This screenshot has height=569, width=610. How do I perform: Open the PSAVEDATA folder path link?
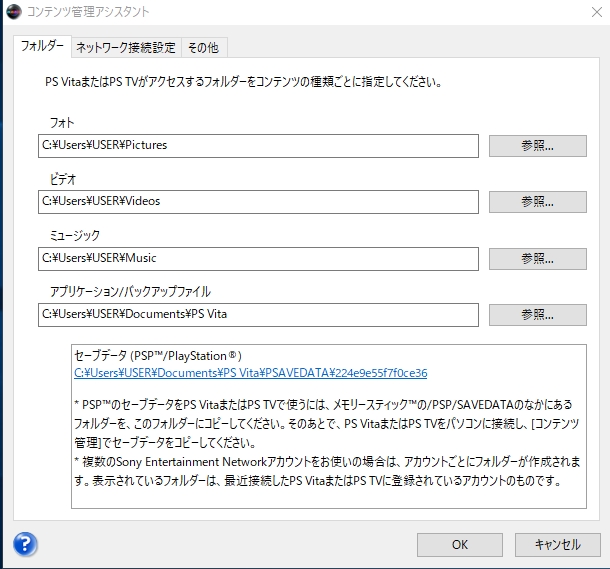pyautogui.click(x=251, y=373)
